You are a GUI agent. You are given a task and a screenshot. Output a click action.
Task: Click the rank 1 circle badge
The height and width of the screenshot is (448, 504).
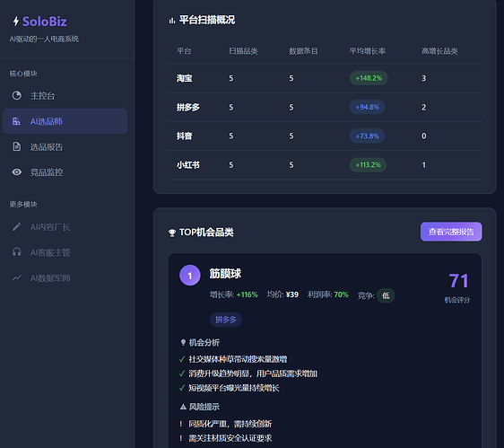(x=190, y=275)
